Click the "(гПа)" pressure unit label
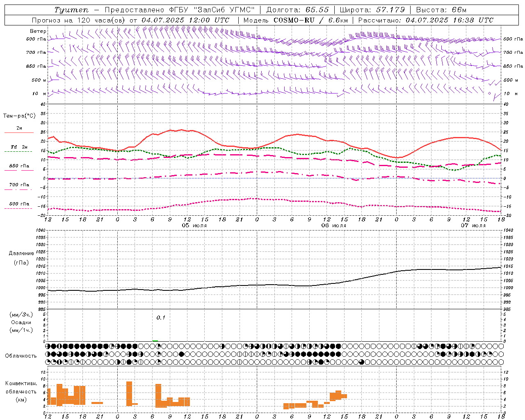 [21, 263]
